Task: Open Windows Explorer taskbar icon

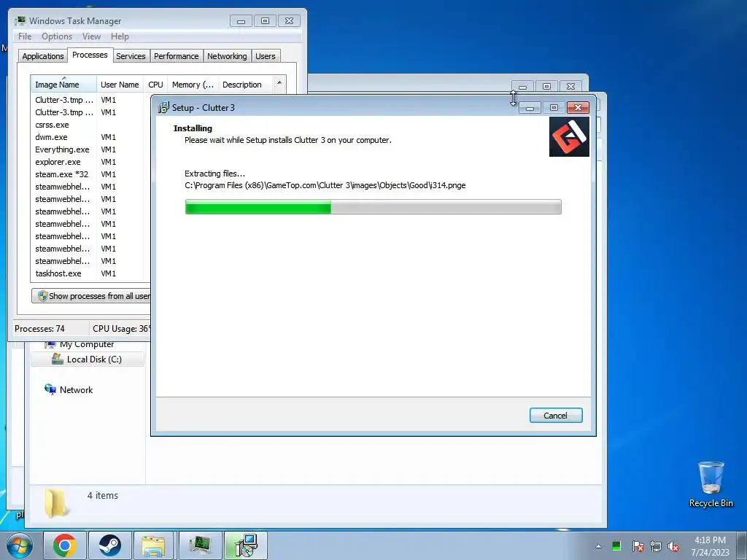Action: [x=153, y=545]
